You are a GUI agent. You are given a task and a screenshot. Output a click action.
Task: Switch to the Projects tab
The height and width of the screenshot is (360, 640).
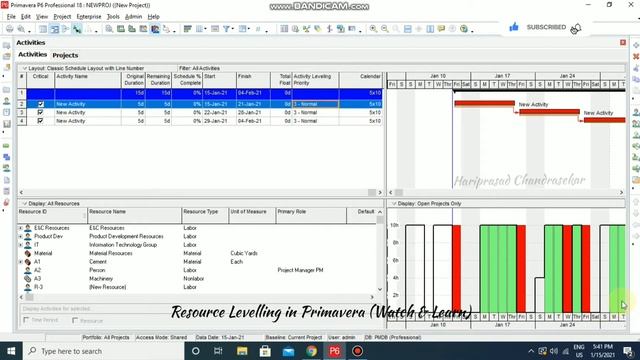65,55
